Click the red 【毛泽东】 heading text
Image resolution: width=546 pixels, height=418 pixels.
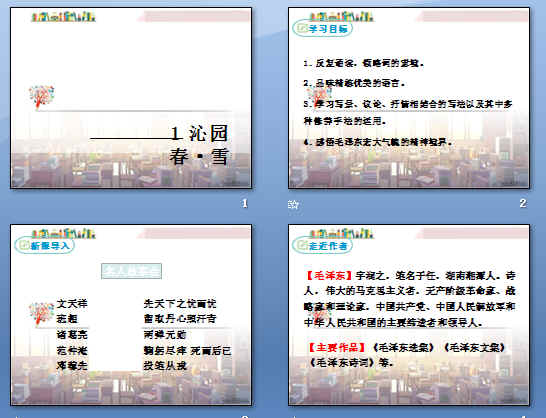coord(329,276)
